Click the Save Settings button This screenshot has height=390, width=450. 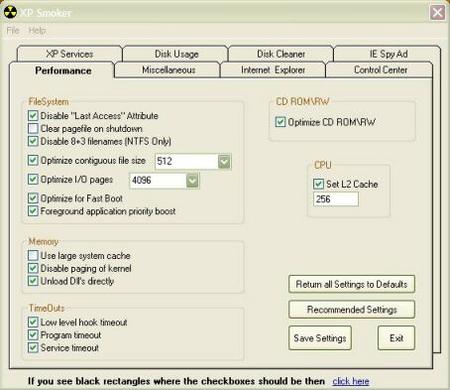click(320, 338)
